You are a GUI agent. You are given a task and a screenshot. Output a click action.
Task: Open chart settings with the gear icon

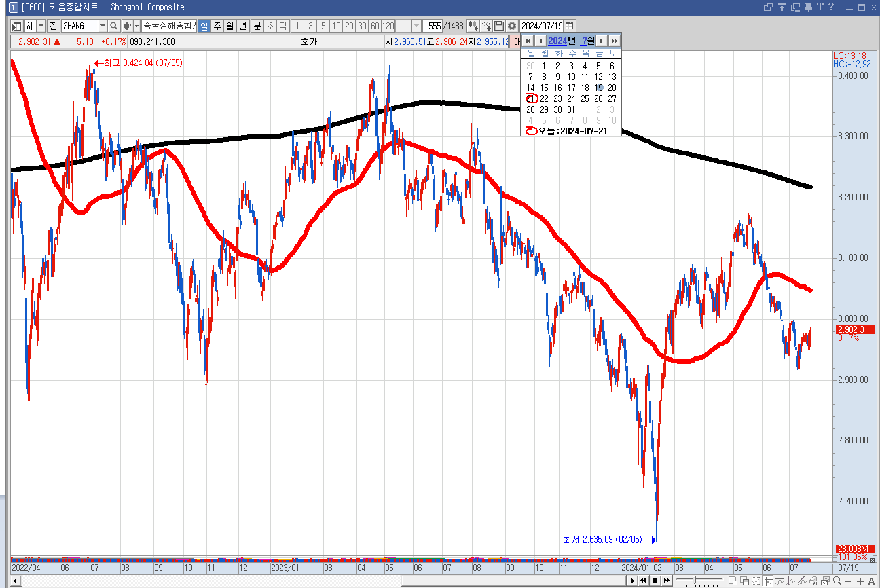tap(512, 26)
